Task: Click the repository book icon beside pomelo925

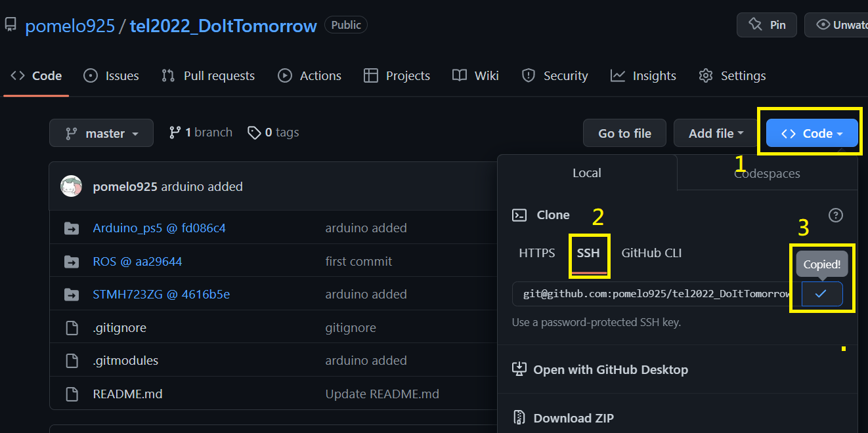Action: tap(10, 25)
